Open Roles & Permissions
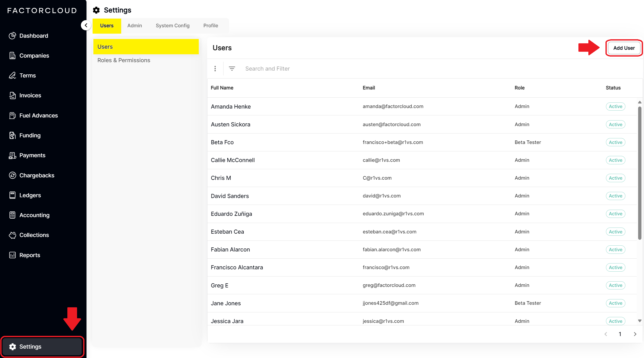Viewport: 644px width, 358px height. [123, 60]
